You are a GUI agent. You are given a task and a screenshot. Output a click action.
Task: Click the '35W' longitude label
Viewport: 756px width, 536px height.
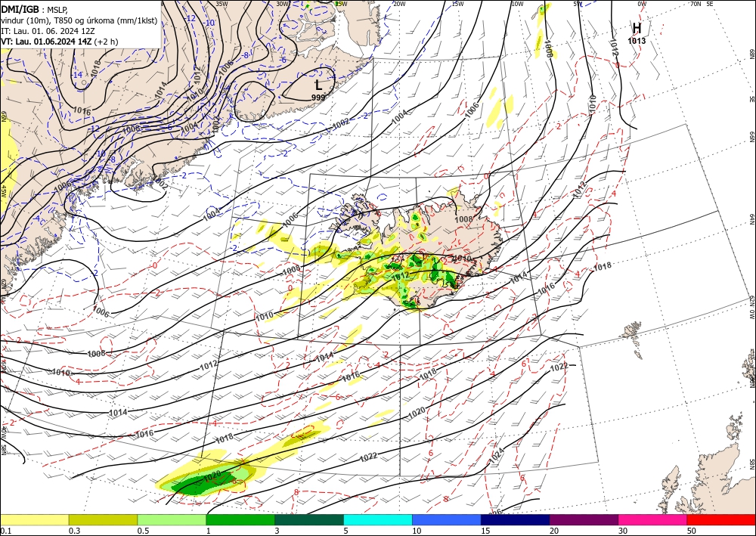pos(222,4)
